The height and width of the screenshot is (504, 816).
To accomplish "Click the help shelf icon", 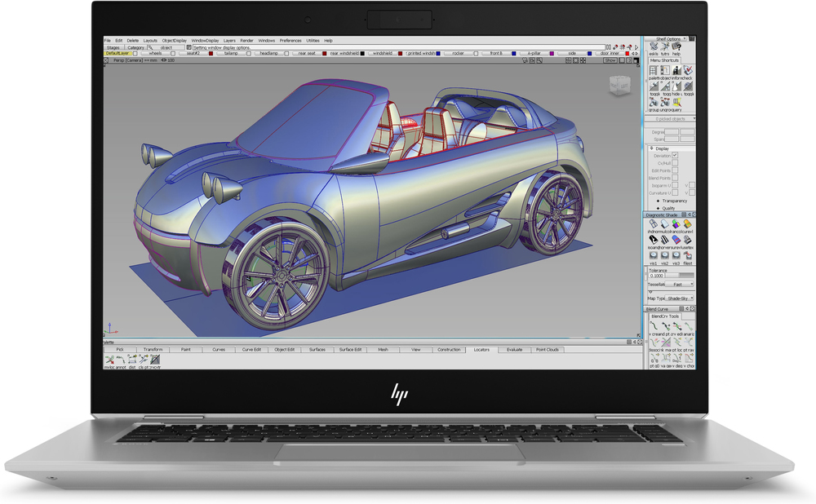I will [x=676, y=46].
